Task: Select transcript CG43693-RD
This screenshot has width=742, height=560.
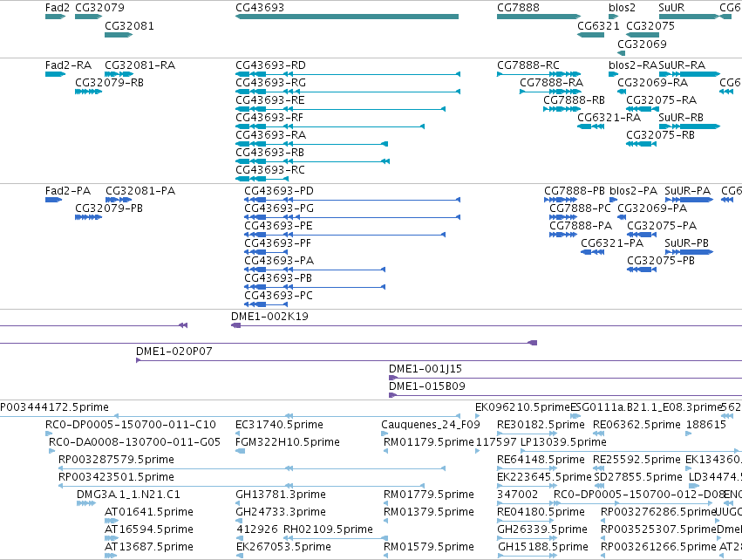Action: [348, 74]
